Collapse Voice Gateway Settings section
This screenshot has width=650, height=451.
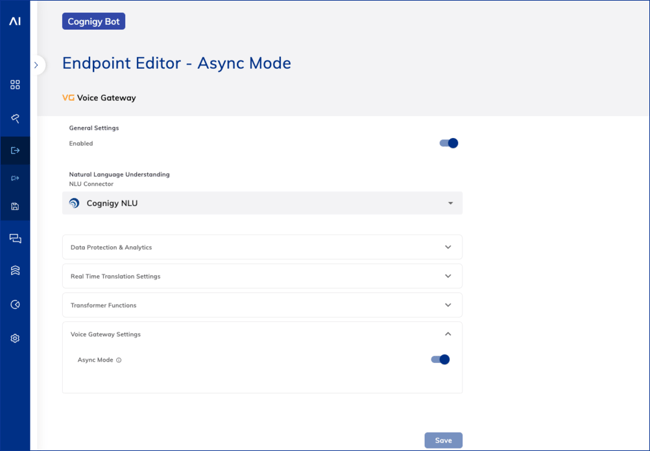pos(262,334)
